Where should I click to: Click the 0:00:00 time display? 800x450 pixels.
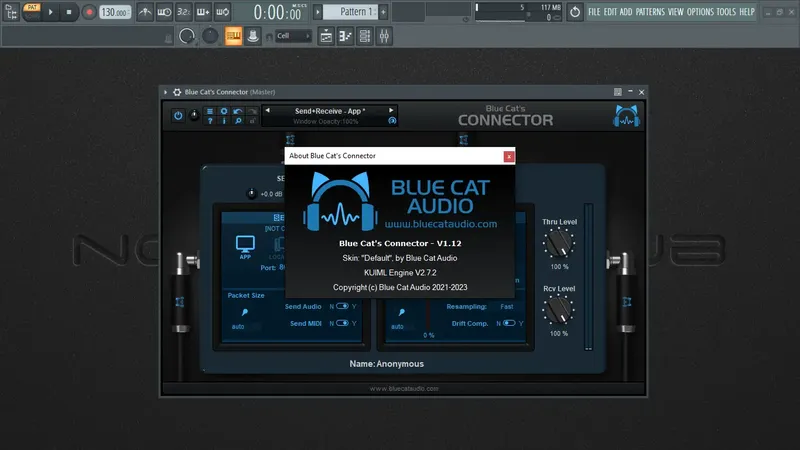[279, 12]
